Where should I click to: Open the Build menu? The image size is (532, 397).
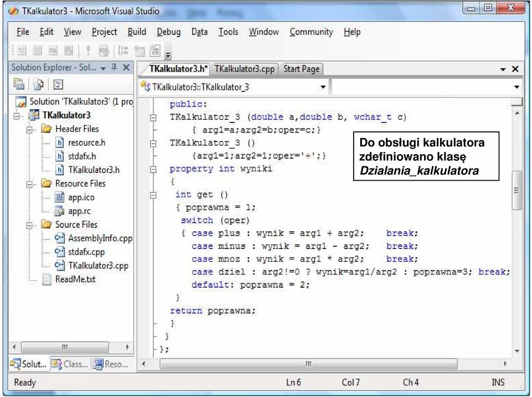(137, 32)
